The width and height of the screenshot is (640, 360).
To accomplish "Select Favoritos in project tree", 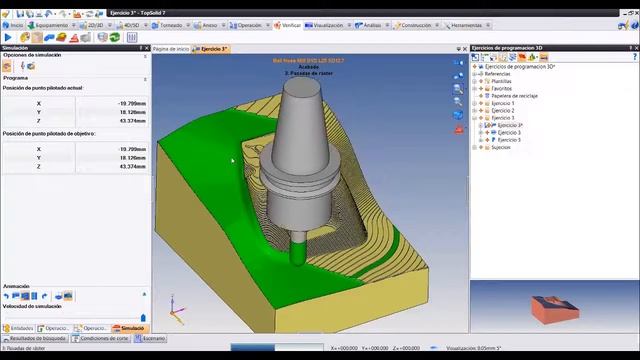I will [501, 89].
